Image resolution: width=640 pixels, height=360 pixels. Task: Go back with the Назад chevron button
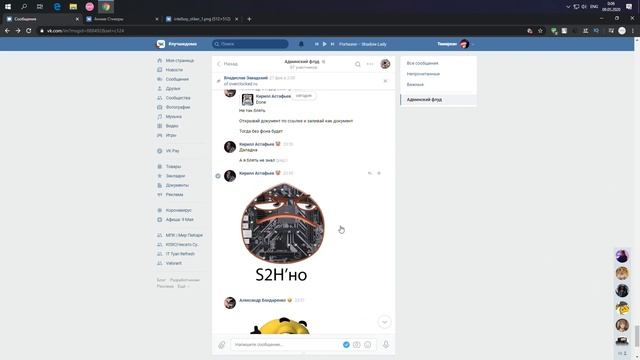(x=227, y=64)
